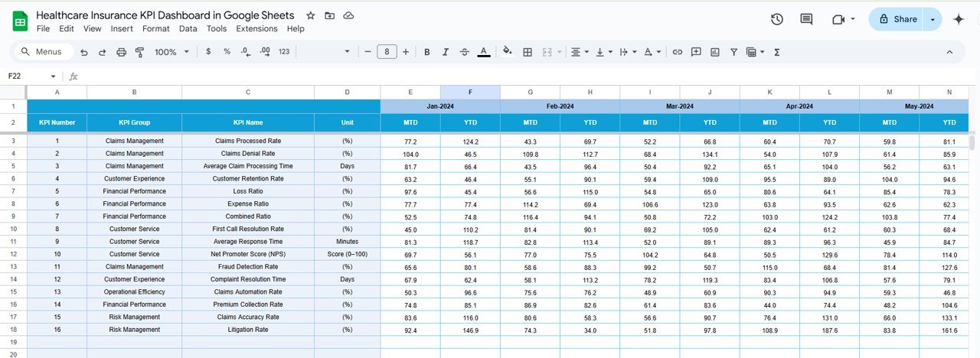Click the Share button
980x358 pixels.
tap(897, 19)
